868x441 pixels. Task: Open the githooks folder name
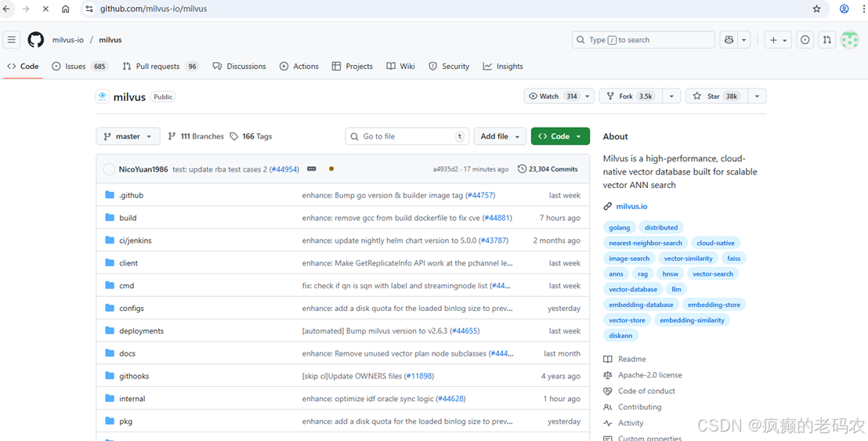(x=135, y=376)
